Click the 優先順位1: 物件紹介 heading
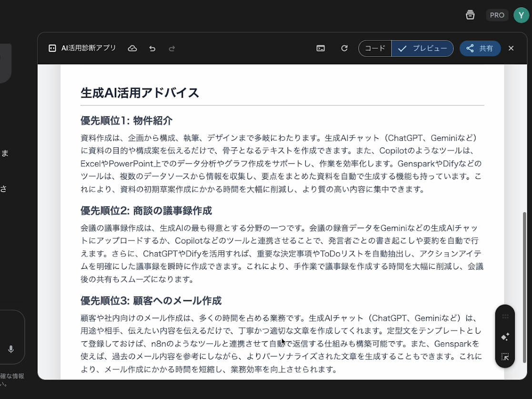532x399 pixels. pos(126,120)
